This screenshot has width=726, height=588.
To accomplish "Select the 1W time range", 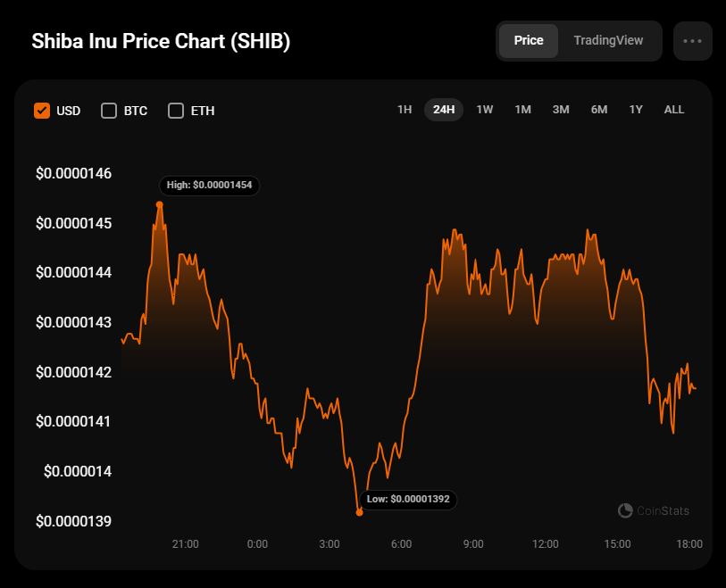I will coord(485,110).
